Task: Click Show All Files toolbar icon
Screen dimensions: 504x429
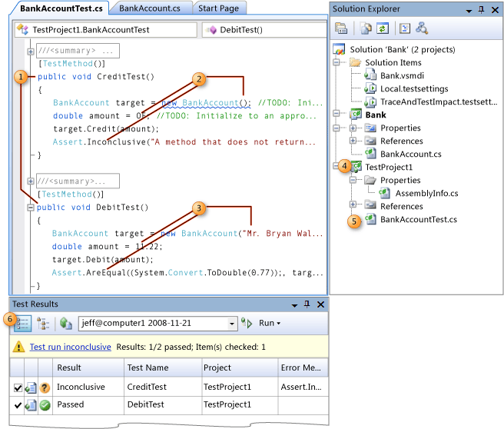Action: 366,28
